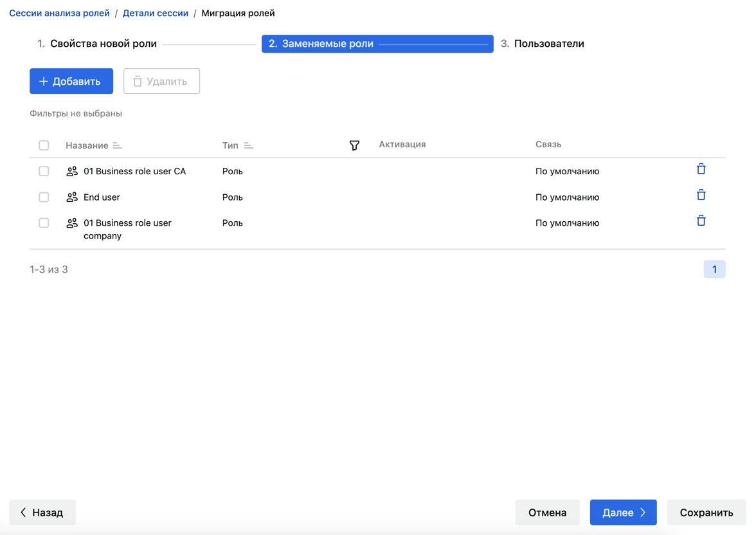Click the 1-3 из 3 record counter
The height and width of the screenshot is (535, 756).
49,269
